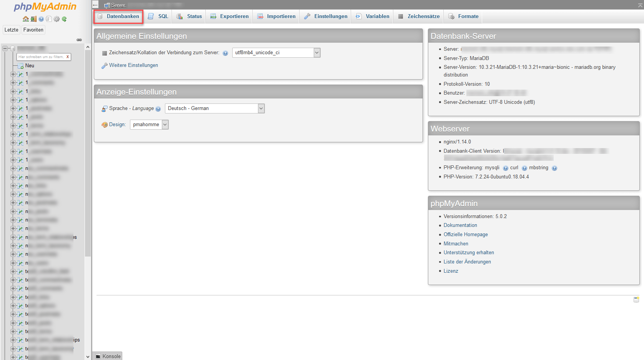Collapse the server root tree node
Screen dimensions: 644x360
pyautogui.click(x=5, y=48)
